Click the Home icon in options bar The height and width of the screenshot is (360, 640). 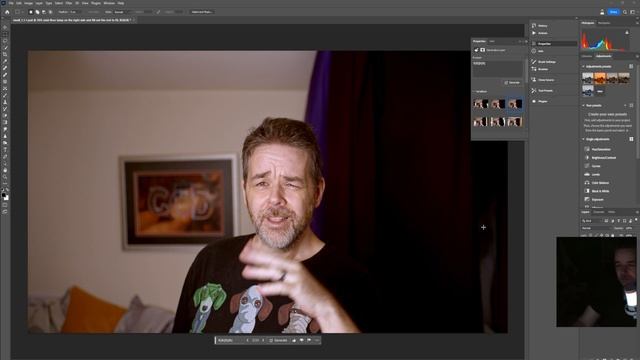7,12
